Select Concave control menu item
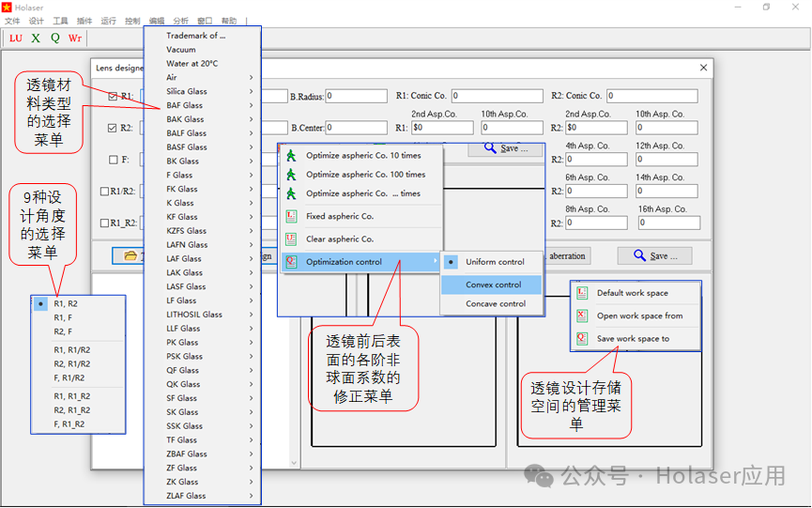Screen dimensions: 812x508 [491, 304]
